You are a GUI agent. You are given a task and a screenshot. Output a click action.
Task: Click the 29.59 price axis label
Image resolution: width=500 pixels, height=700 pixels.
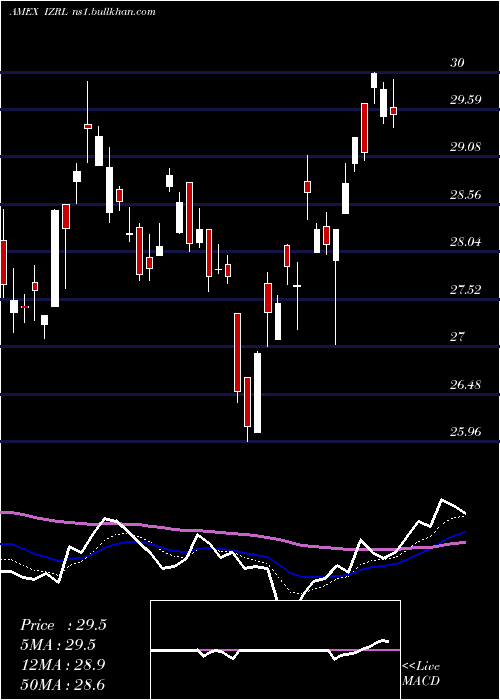(466, 99)
